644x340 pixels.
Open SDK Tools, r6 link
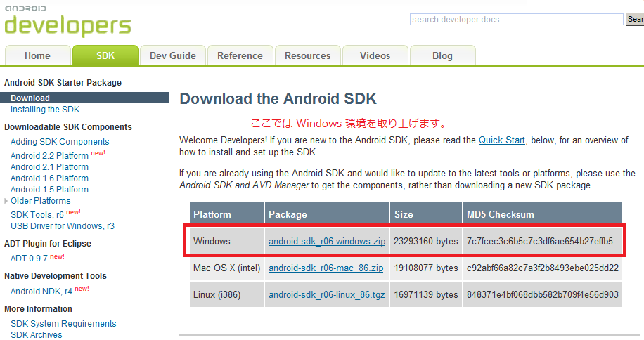tap(37, 215)
